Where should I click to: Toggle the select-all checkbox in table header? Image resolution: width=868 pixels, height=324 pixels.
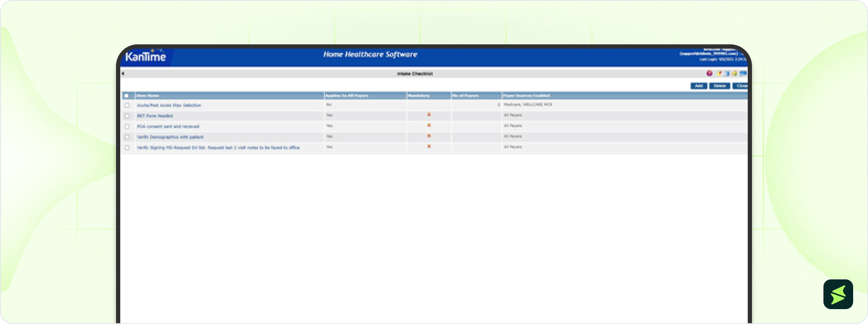click(x=126, y=96)
